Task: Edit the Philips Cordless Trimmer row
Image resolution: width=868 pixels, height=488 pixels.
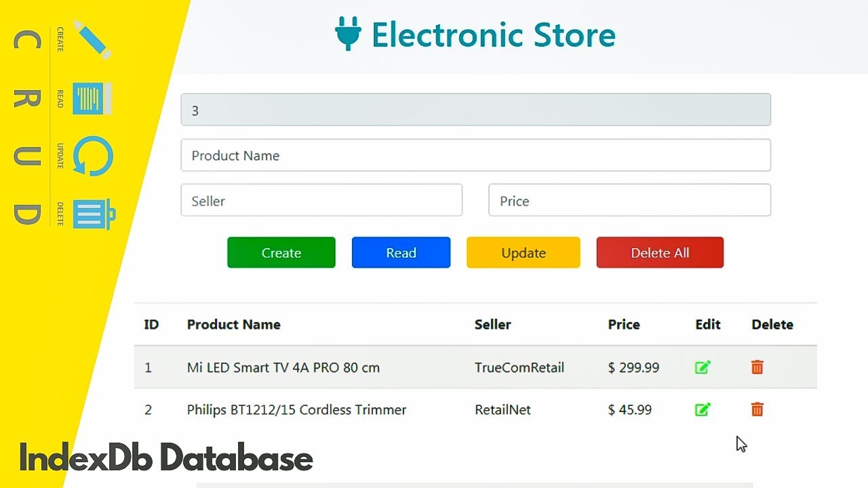Action: 703,409
